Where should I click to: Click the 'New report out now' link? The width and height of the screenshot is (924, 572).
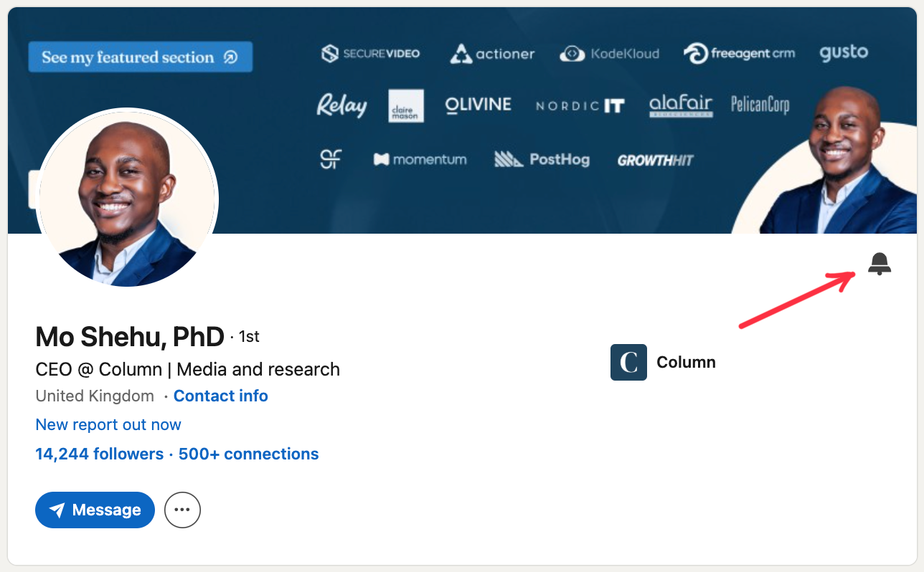tap(108, 424)
